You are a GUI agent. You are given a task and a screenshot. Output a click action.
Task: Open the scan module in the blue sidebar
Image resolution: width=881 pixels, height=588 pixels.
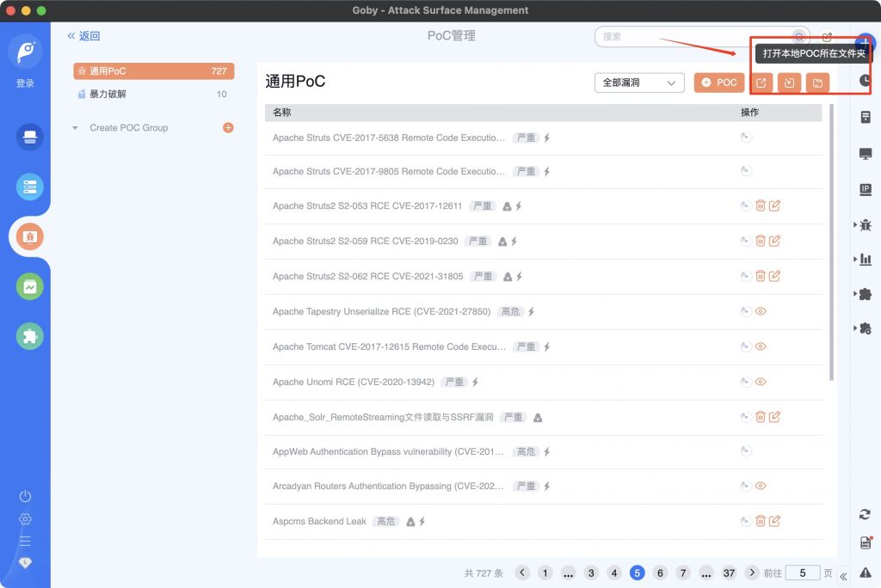pos(30,137)
